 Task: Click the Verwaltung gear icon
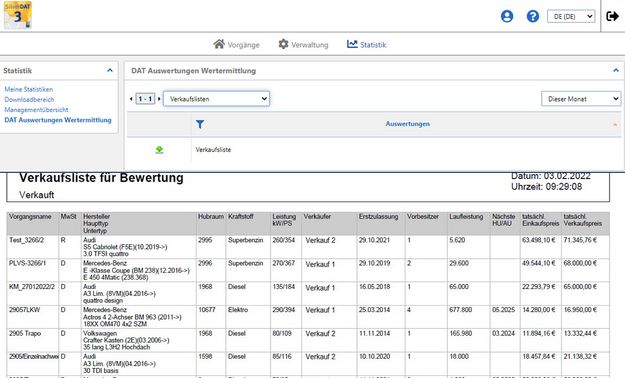(283, 44)
